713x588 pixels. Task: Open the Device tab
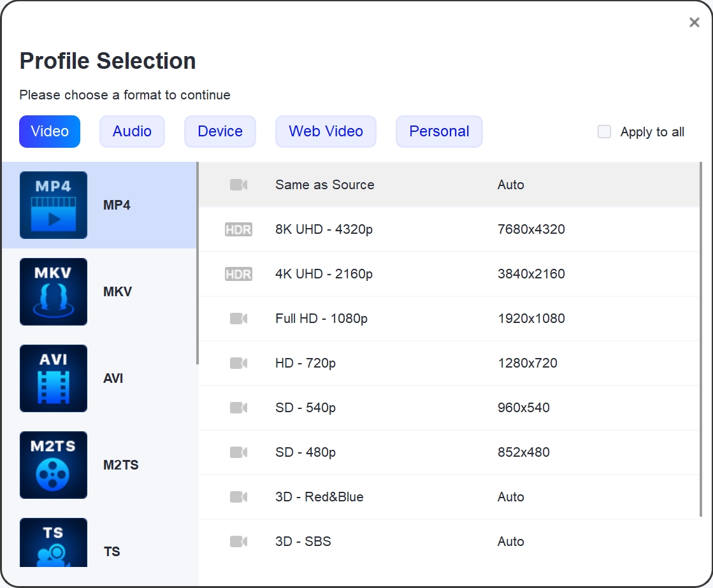click(220, 131)
